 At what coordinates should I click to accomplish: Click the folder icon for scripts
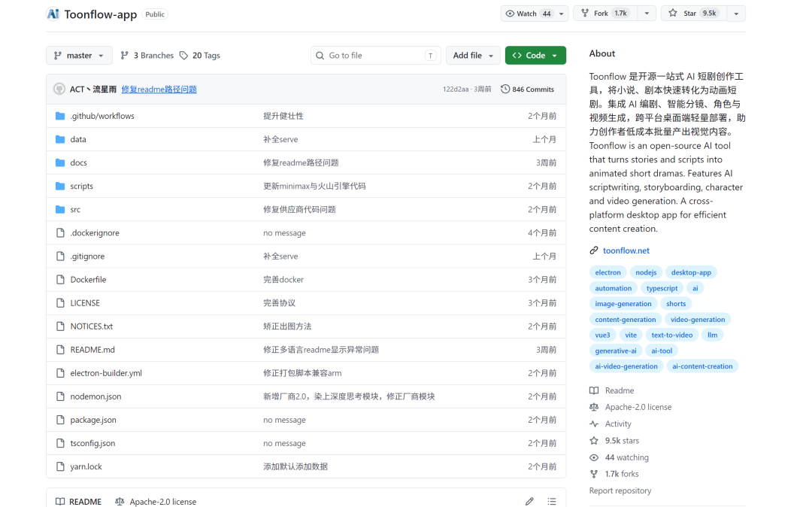(x=60, y=186)
